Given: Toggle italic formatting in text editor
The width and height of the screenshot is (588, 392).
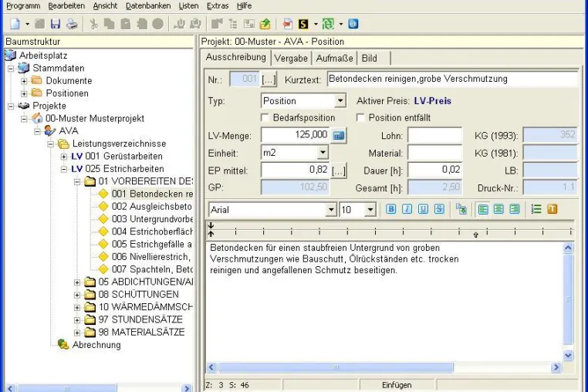Looking at the screenshot, I should click(x=407, y=209).
